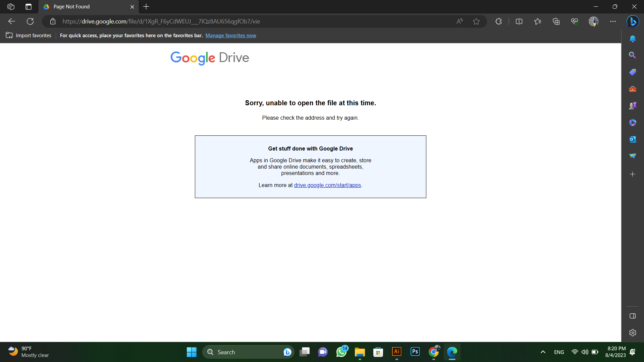Viewport: 644px width, 362px height.
Task: Click the Microsoft Store icon in taskbar
Action: 377,352
